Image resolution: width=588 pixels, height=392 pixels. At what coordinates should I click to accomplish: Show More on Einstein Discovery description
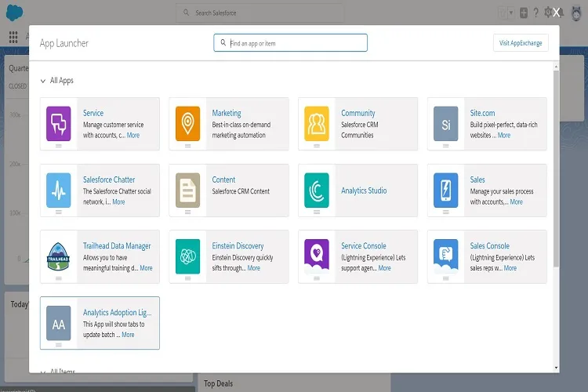pos(253,268)
